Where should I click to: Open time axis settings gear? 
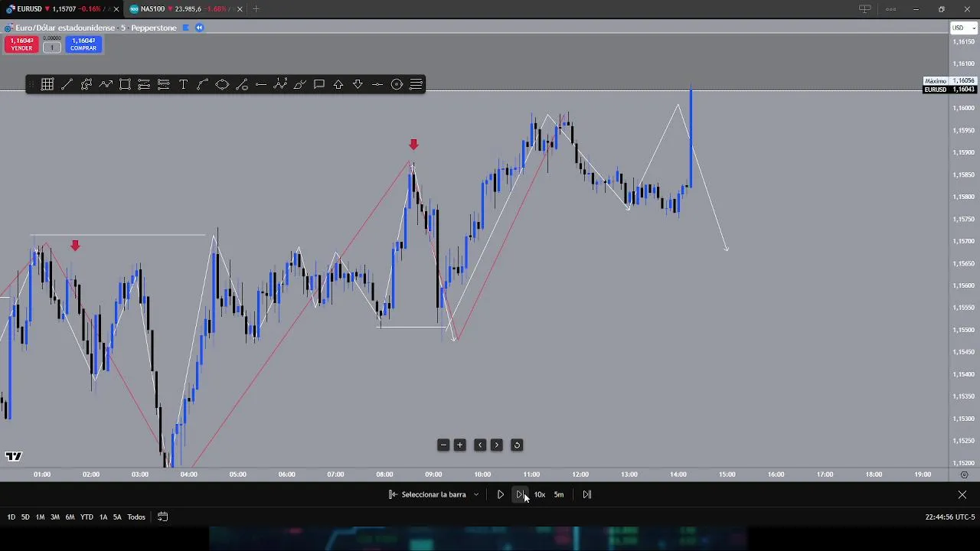[964, 474]
